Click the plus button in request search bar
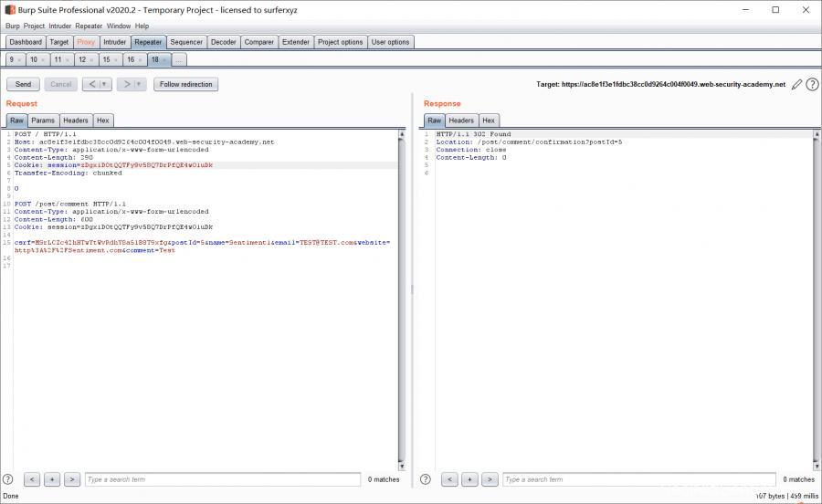 pyautogui.click(x=52, y=479)
